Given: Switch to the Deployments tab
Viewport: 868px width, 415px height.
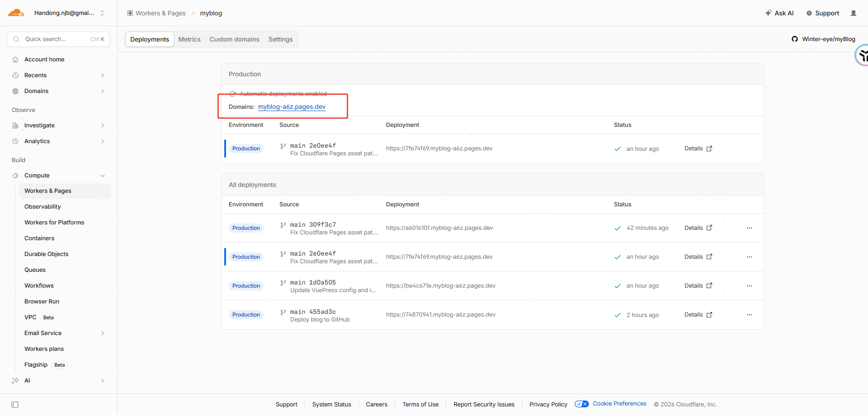Looking at the screenshot, I should 150,39.
